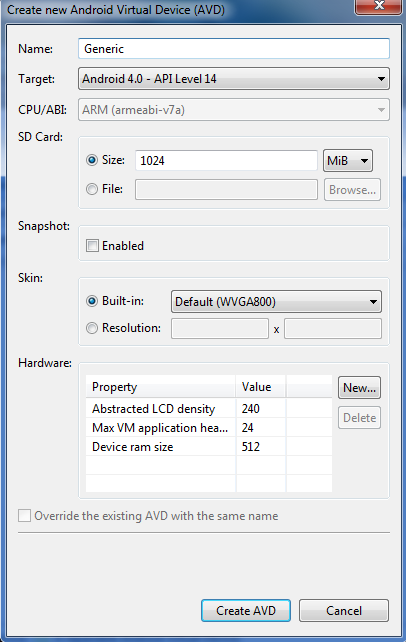Screen dimensions: 406x642
Task: Select the SD Card Size radio button
Action: (x=92, y=160)
